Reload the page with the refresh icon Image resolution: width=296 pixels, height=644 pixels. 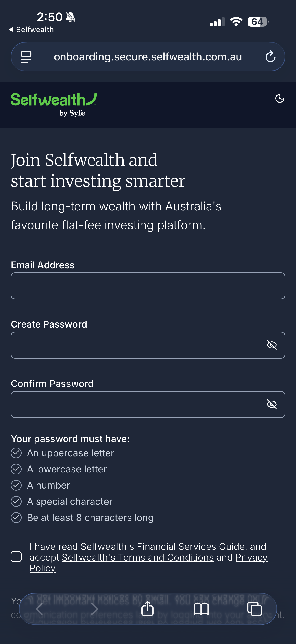coord(270,57)
